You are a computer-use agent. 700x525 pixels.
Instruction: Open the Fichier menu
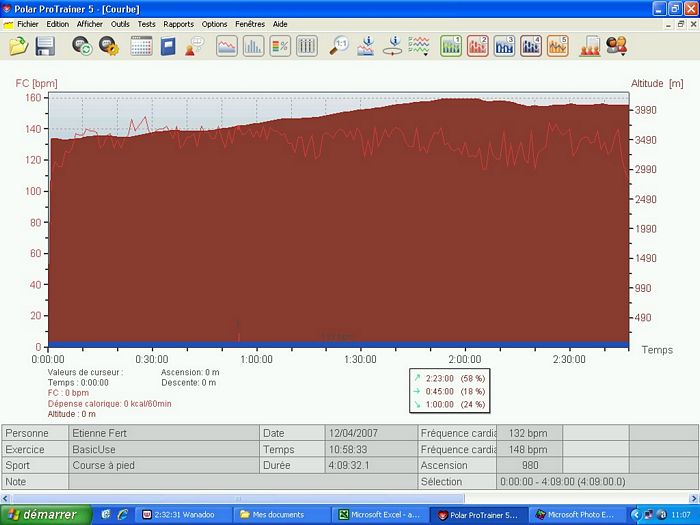click(x=28, y=24)
